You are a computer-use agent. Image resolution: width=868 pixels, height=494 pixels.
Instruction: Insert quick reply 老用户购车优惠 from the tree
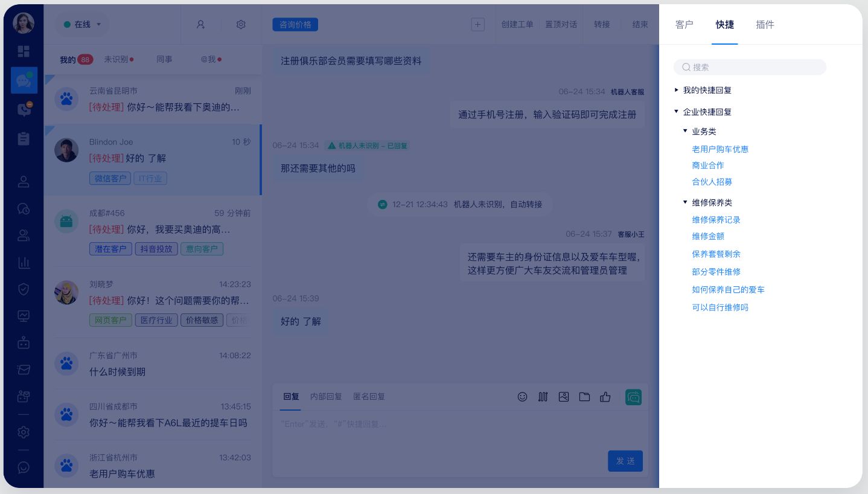coord(720,149)
